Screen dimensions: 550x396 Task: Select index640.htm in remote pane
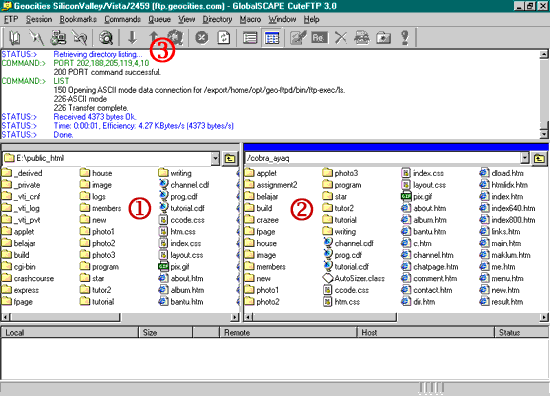pos(508,208)
